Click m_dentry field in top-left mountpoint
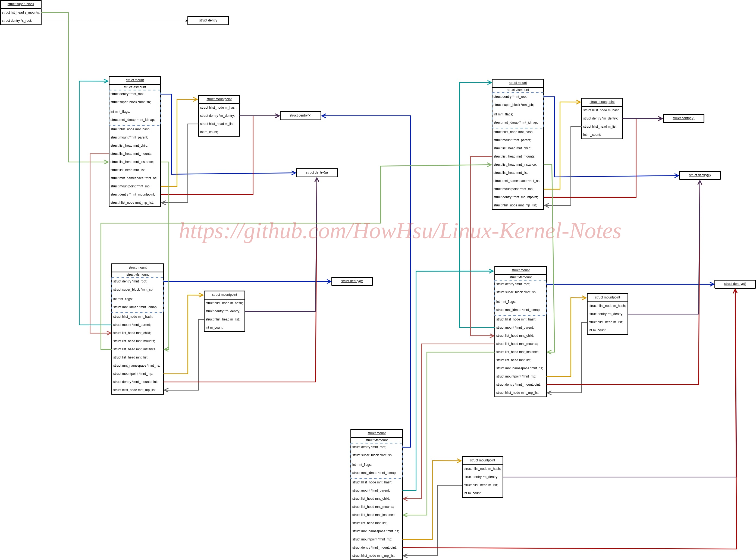 219,116
